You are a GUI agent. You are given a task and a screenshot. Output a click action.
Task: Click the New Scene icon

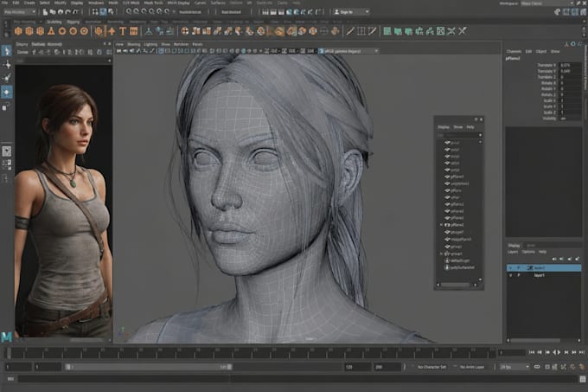click(x=45, y=12)
